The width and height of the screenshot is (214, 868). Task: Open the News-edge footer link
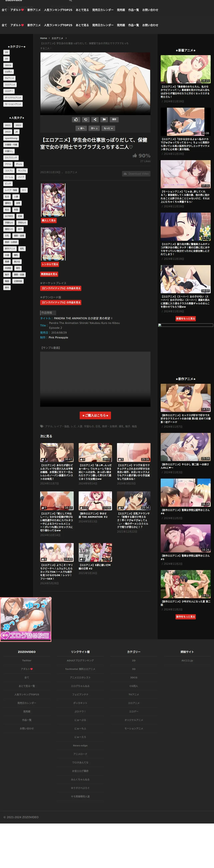[80, 745]
